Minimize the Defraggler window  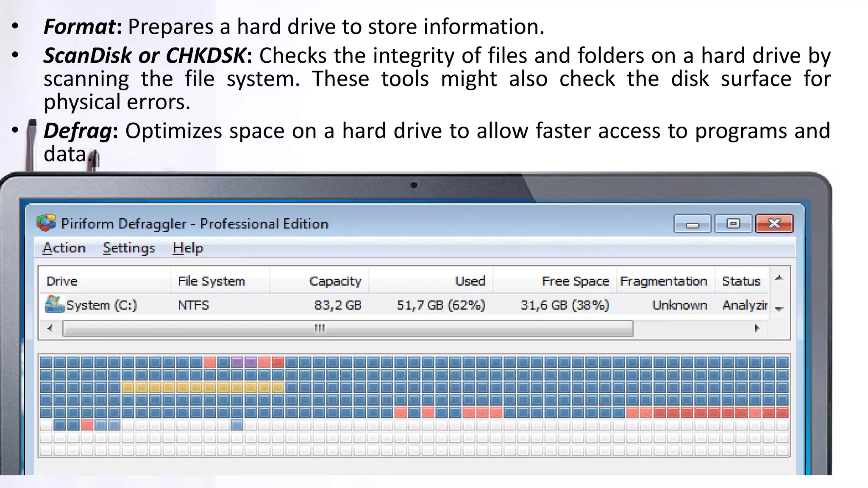692,224
